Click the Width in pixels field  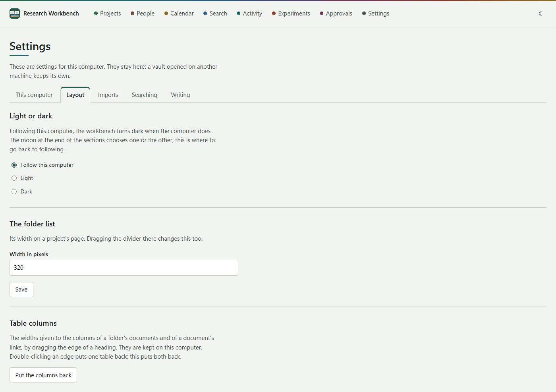(124, 268)
